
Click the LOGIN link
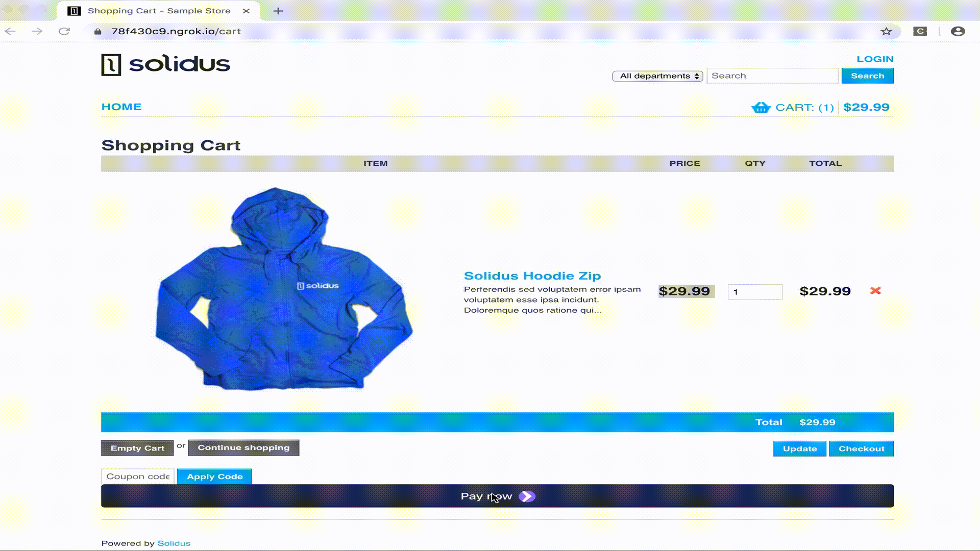[x=875, y=59]
